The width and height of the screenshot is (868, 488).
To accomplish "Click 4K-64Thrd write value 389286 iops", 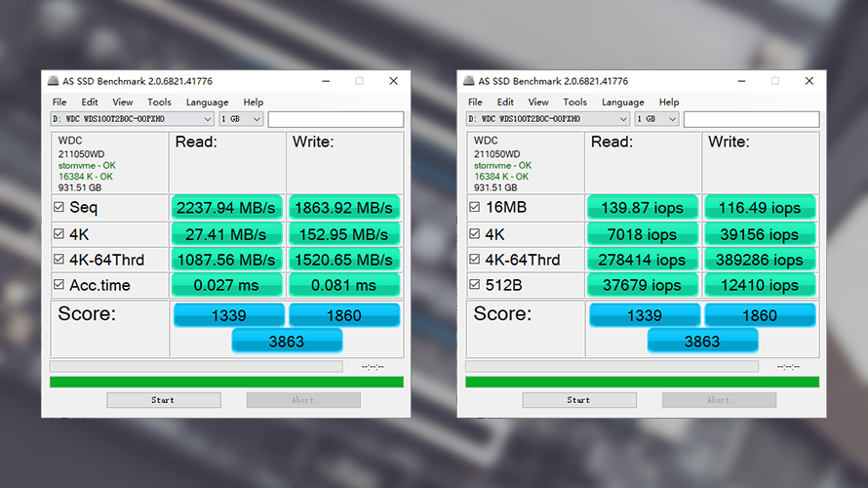I will [x=760, y=260].
